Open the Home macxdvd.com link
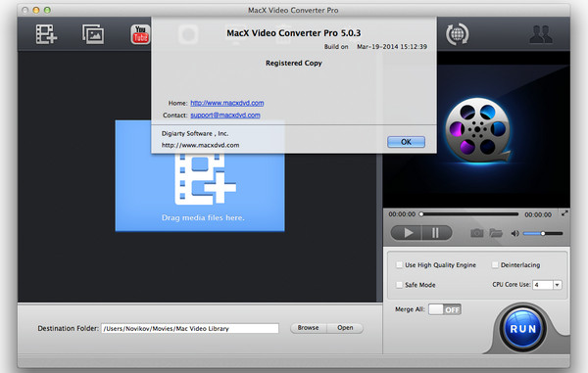This screenshot has height=373, width=588. (227, 103)
